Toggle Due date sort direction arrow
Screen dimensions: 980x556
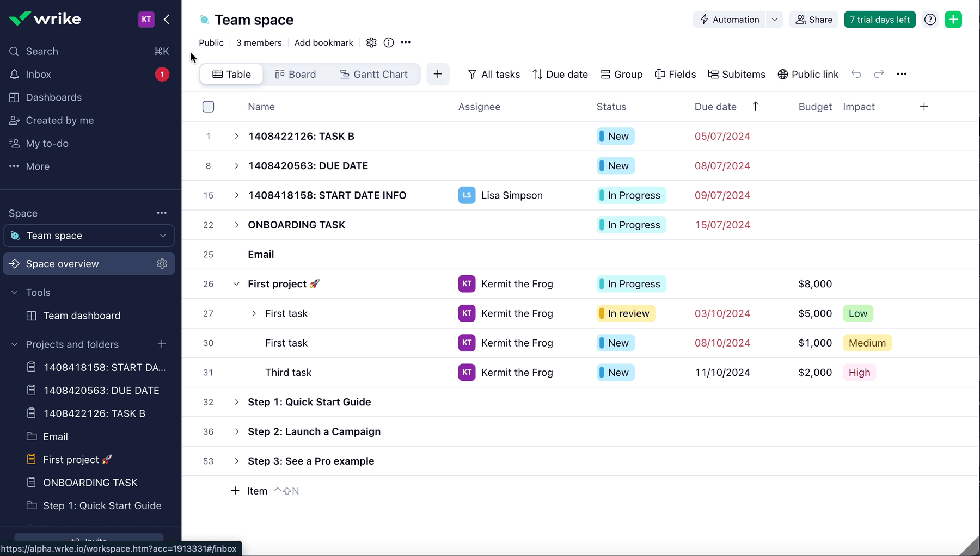point(755,107)
